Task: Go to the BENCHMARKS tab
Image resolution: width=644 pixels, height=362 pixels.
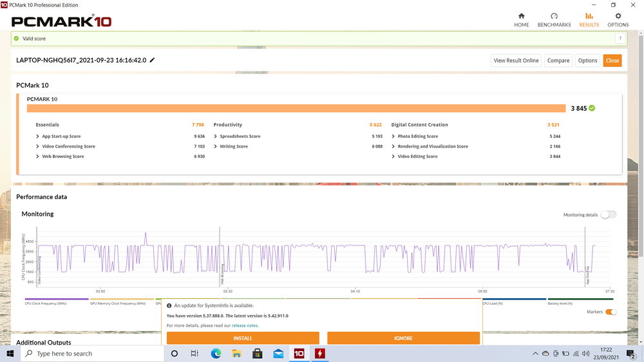Action: click(554, 20)
